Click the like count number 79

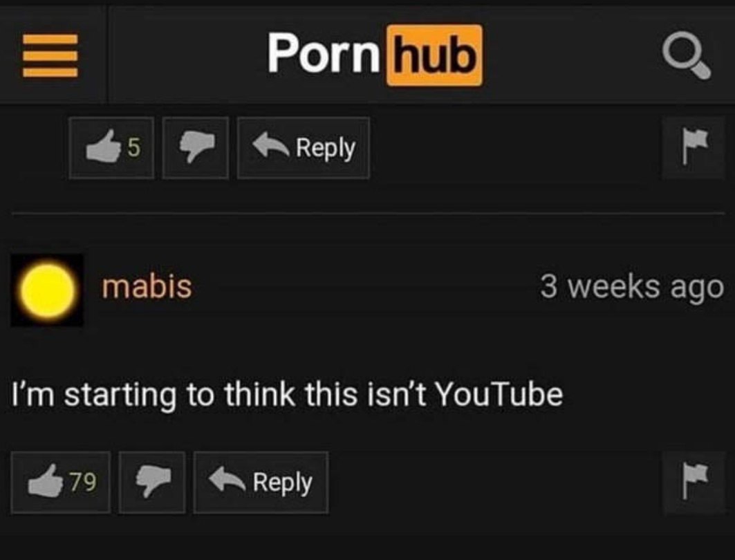(84, 482)
